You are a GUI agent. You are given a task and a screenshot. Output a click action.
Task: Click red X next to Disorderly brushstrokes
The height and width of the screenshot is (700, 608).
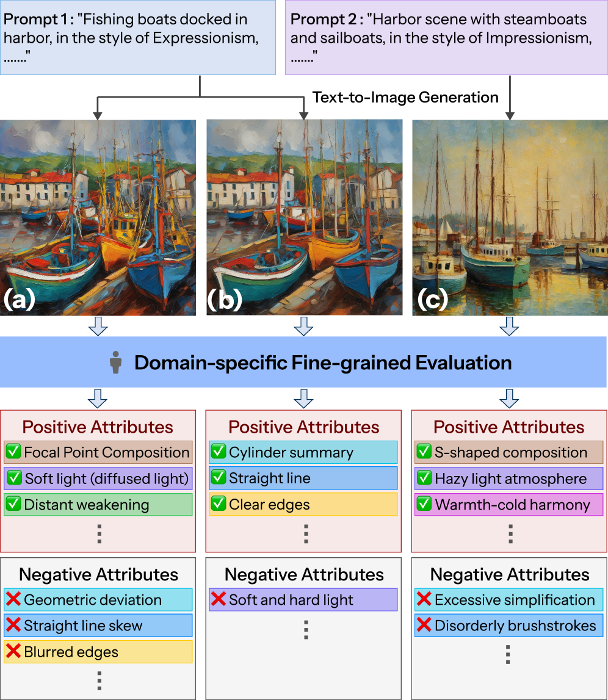coord(424,624)
